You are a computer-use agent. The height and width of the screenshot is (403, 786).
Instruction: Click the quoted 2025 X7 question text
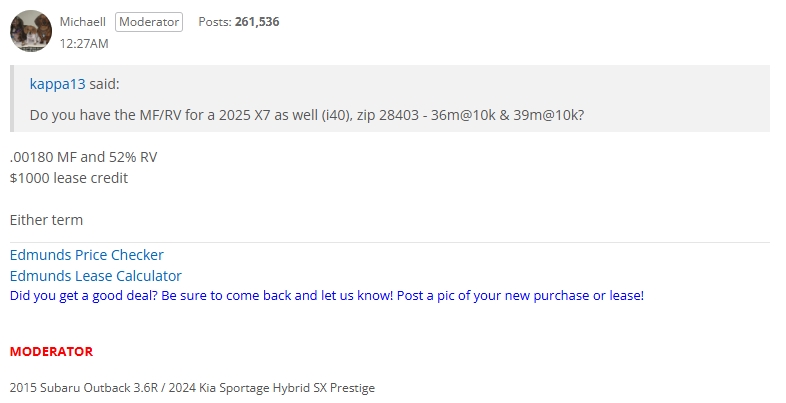point(307,115)
